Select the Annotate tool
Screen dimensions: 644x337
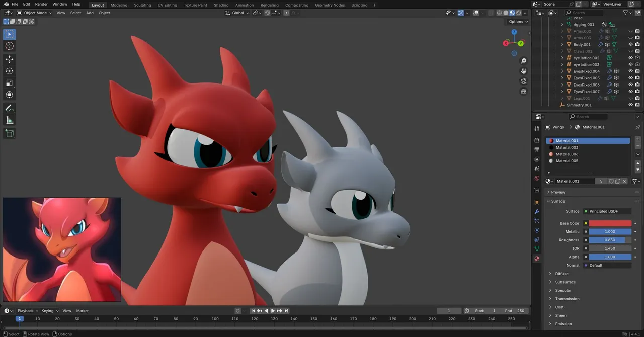point(9,108)
